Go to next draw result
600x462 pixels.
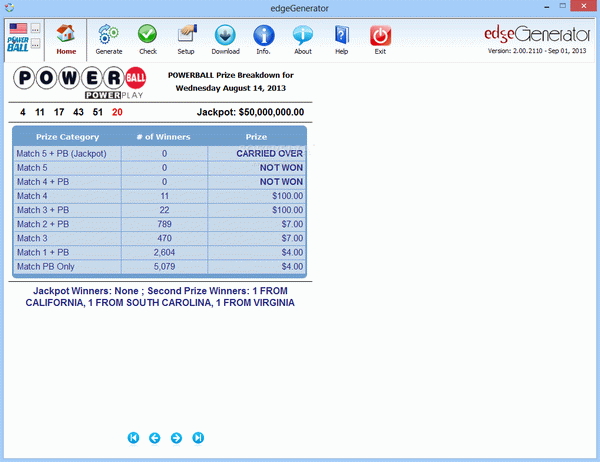pos(176,438)
